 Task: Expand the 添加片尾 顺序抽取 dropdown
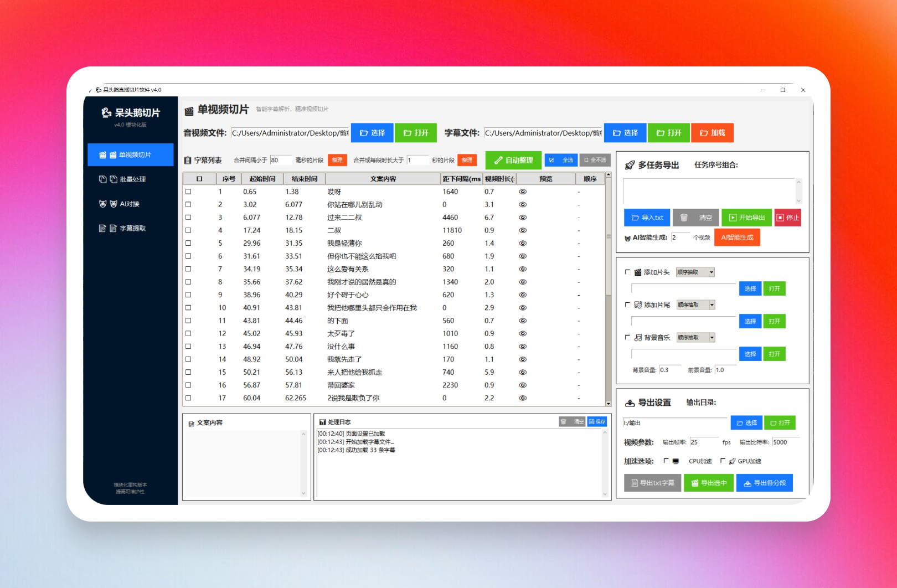(712, 305)
